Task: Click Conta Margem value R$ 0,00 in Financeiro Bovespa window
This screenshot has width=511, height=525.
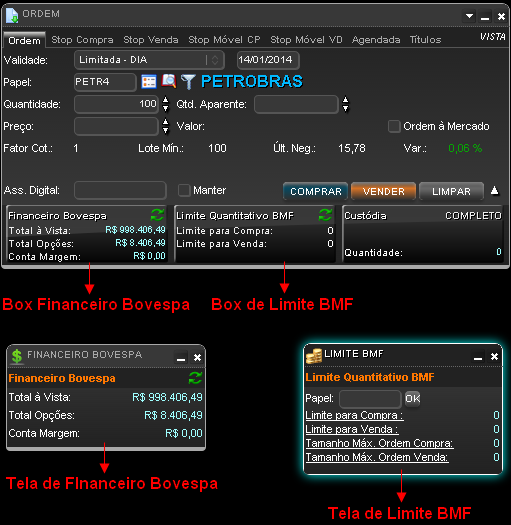Action: (184, 434)
